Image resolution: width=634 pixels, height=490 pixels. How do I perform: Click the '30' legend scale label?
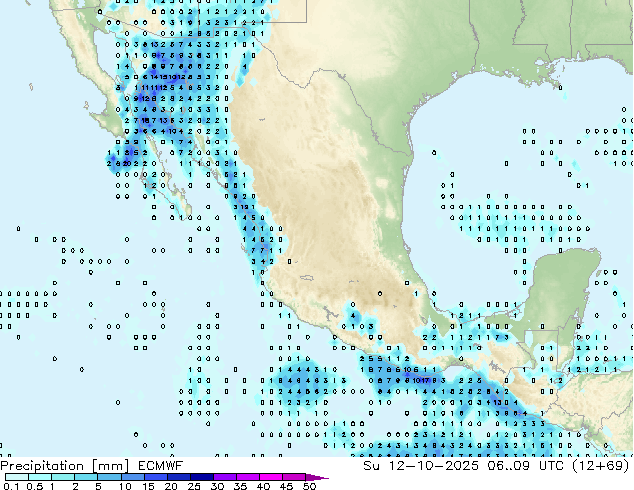coord(217,486)
